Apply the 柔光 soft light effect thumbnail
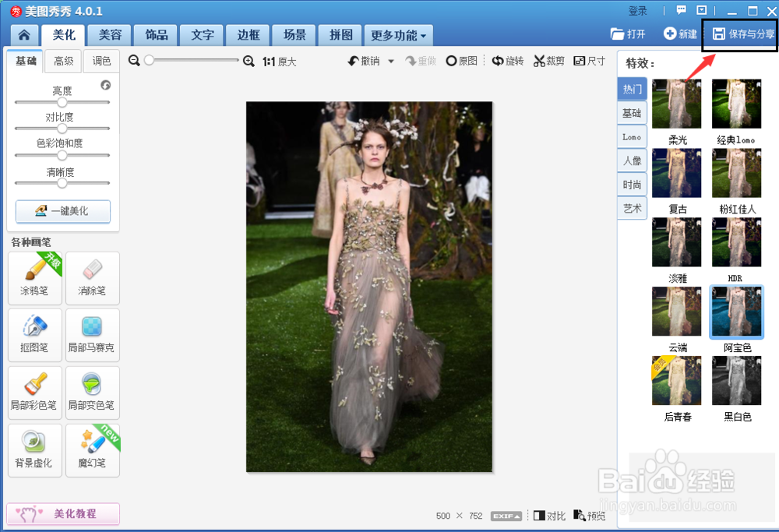 [677, 104]
